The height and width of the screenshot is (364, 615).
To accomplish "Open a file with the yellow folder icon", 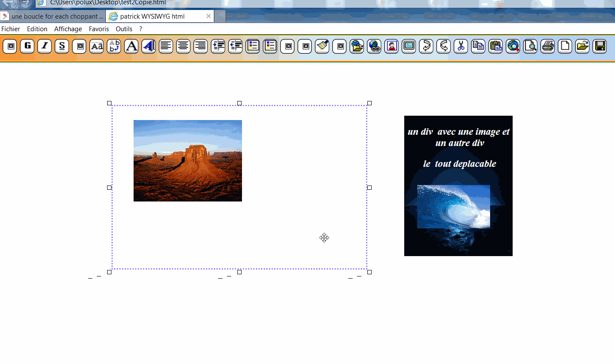I will pyautogui.click(x=582, y=46).
